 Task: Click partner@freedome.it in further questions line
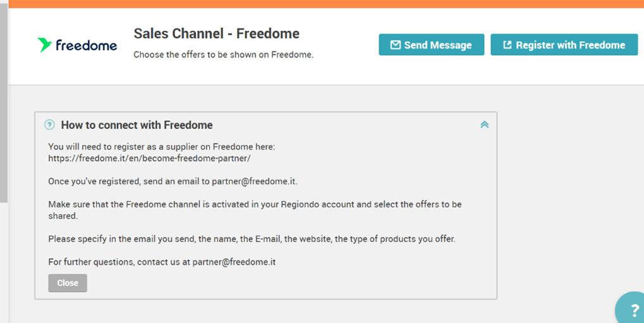234,262
